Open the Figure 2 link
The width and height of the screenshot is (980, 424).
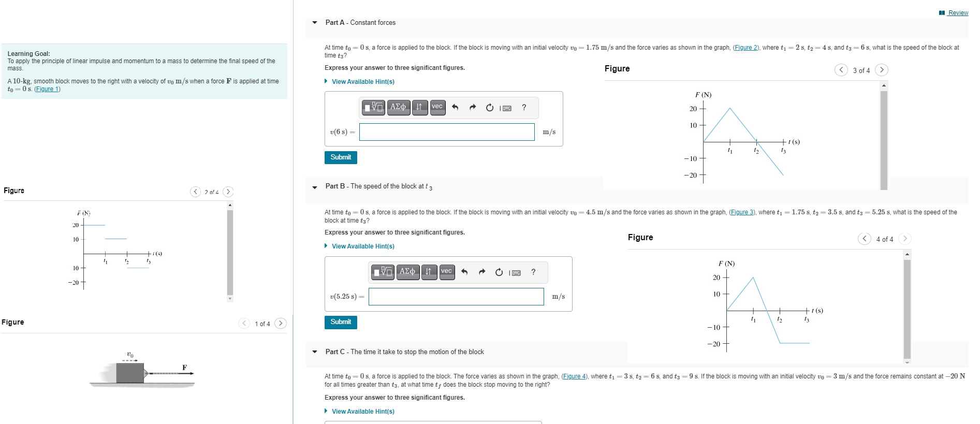coord(746,48)
